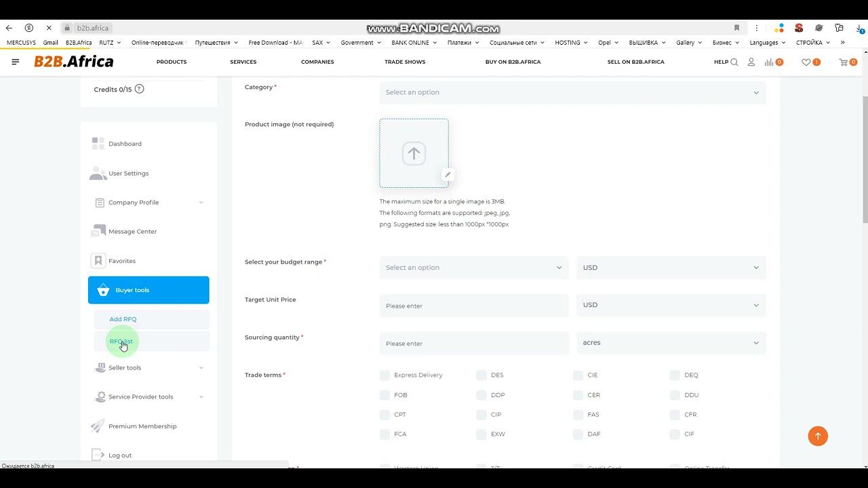The height and width of the screenshot is (488, 868).
Task: Click the Seller tools store icon
Action: (99, 367)
